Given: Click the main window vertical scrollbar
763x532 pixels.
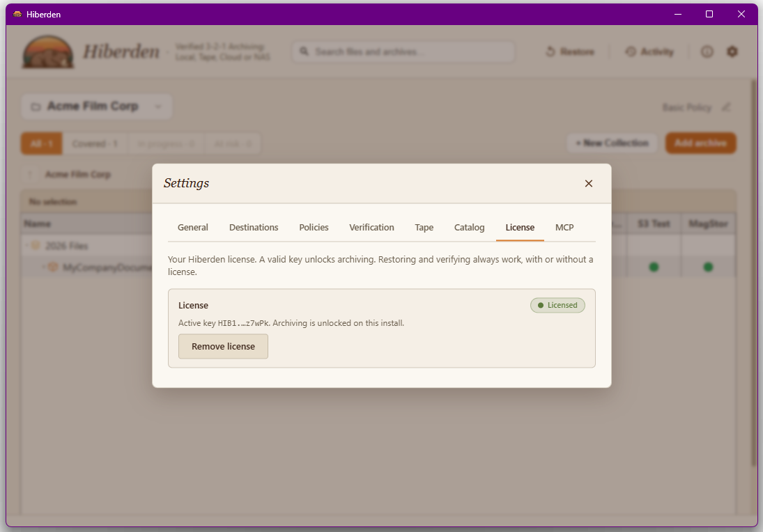Looking at the screenshot, I should (754, 272).
